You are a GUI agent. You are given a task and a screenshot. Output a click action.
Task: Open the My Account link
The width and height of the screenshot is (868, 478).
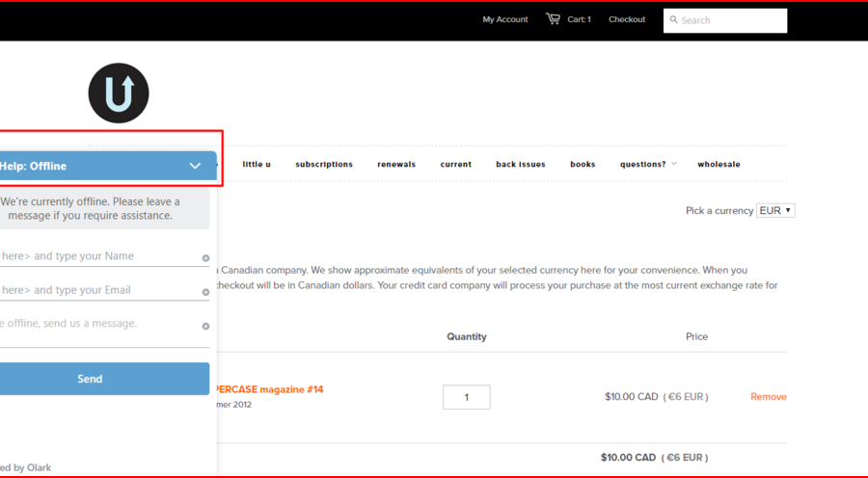pyautogui.click(x=505, y=19)
